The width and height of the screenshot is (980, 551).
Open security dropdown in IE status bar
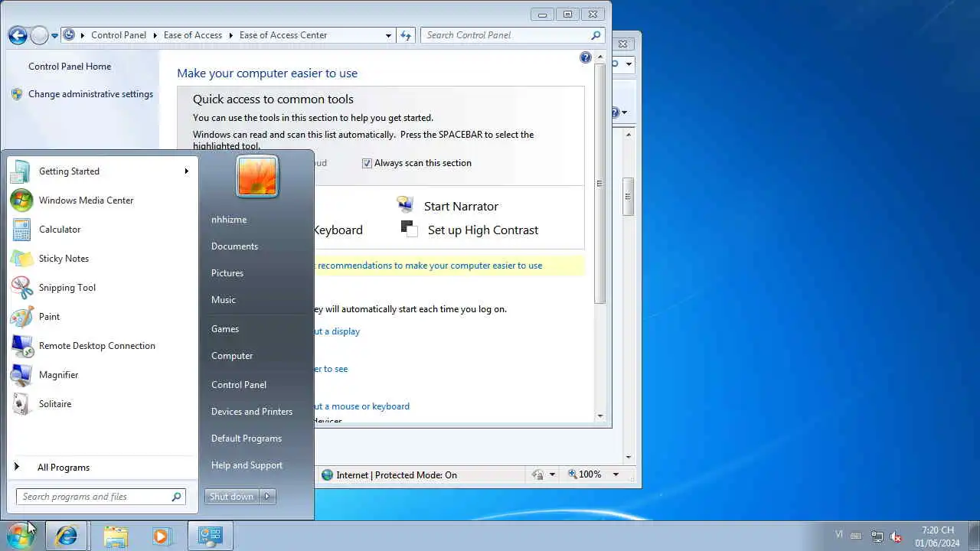tap(551, 474)
